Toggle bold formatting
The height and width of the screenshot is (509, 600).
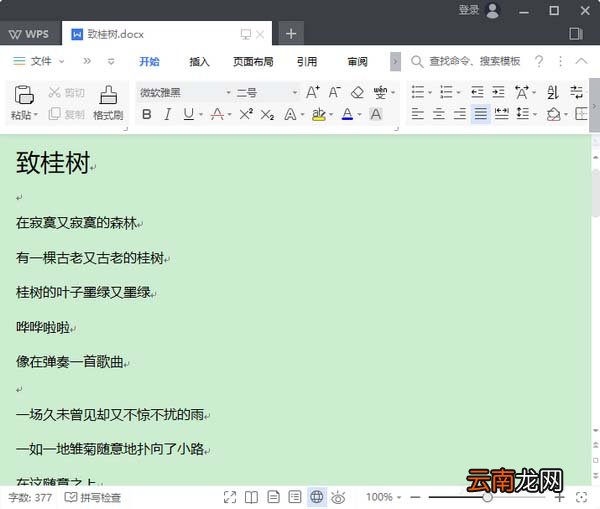point(147,114)
